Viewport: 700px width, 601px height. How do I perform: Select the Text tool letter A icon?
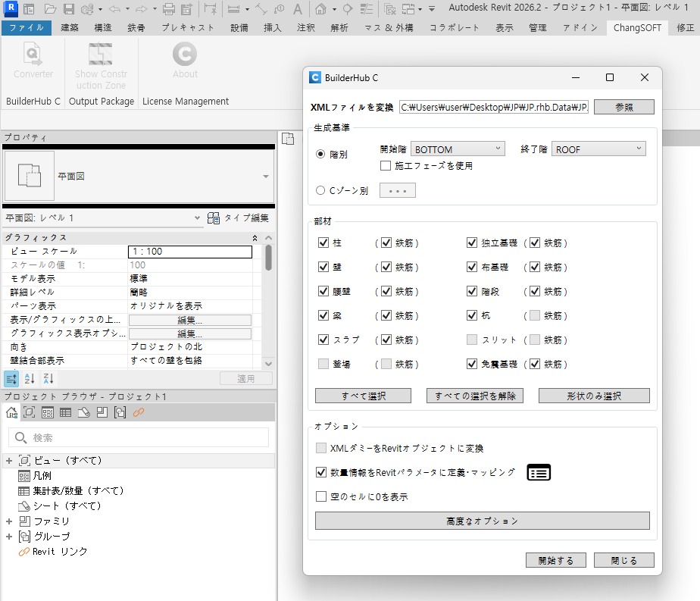pyautogui.click(x=298, y=8)
